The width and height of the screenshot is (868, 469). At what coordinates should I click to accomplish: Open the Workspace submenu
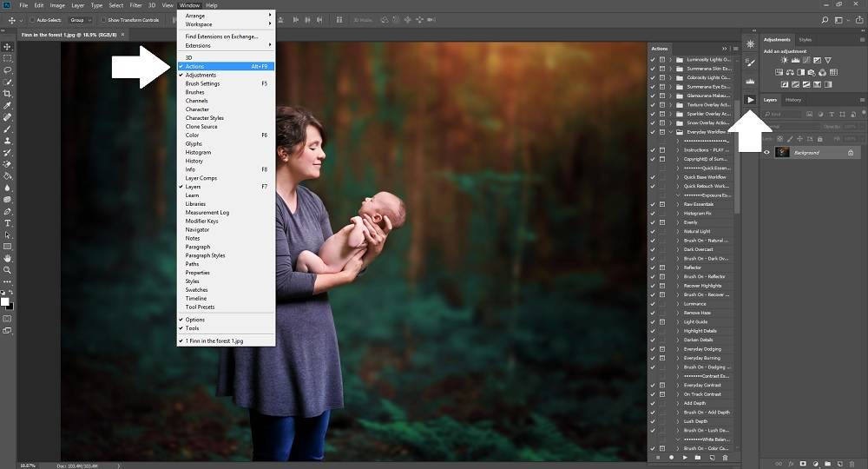point(226,24)
